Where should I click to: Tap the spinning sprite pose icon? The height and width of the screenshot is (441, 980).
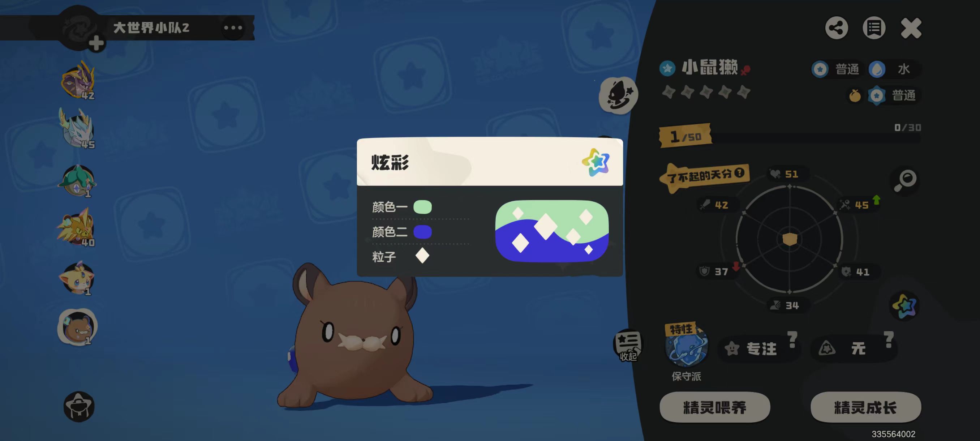(x=618, y=94)
